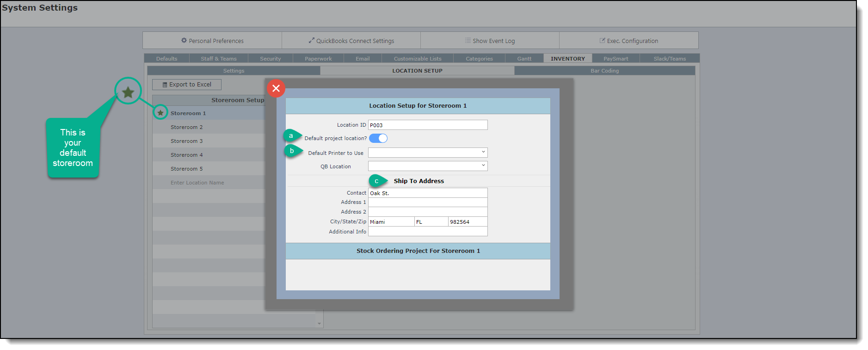Click the Location ID field containing P003
This screenshot has height=350, width=868.
428,125
